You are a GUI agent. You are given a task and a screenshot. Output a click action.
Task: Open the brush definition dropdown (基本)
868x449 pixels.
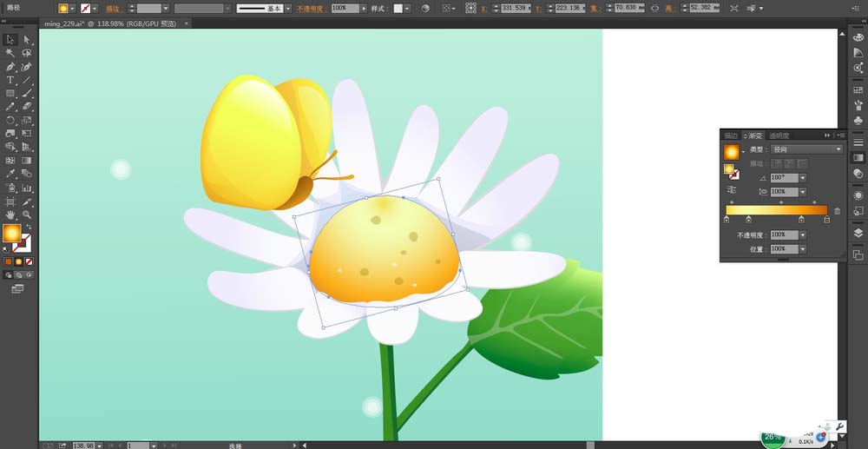[287, 9]
